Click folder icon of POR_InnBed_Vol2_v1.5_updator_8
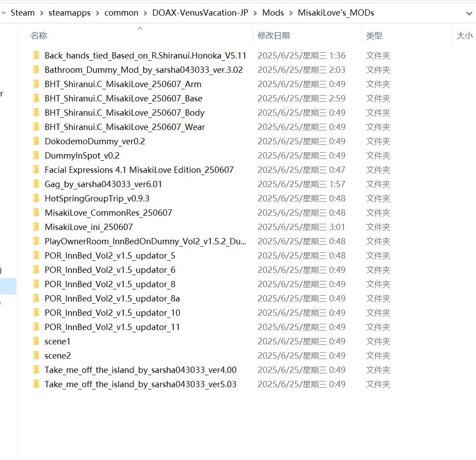Viewport: 476px width, 460px height. pos(36,284)
